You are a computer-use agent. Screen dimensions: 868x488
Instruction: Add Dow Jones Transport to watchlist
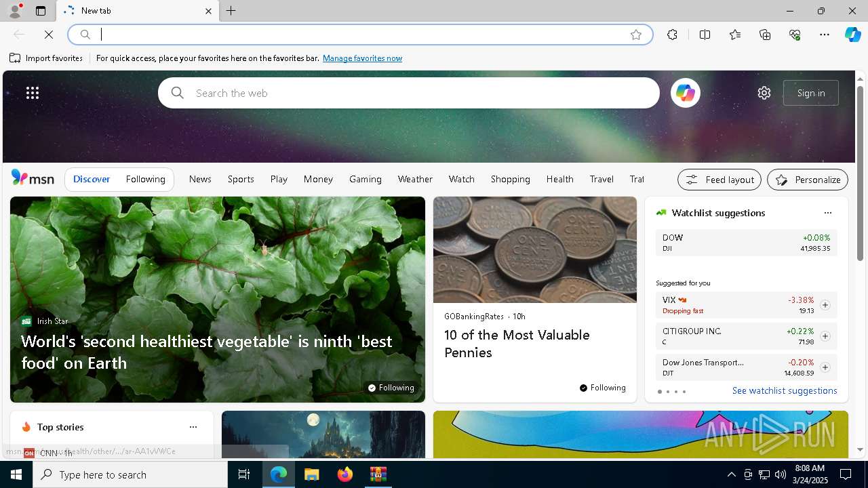[x=825, y=367]
